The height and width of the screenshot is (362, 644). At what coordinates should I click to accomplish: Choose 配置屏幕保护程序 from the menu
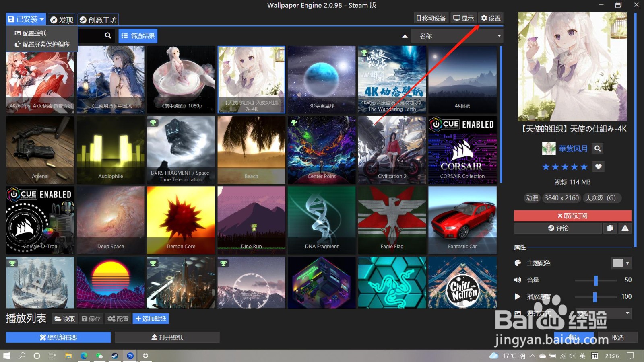(x=42, y=44)
